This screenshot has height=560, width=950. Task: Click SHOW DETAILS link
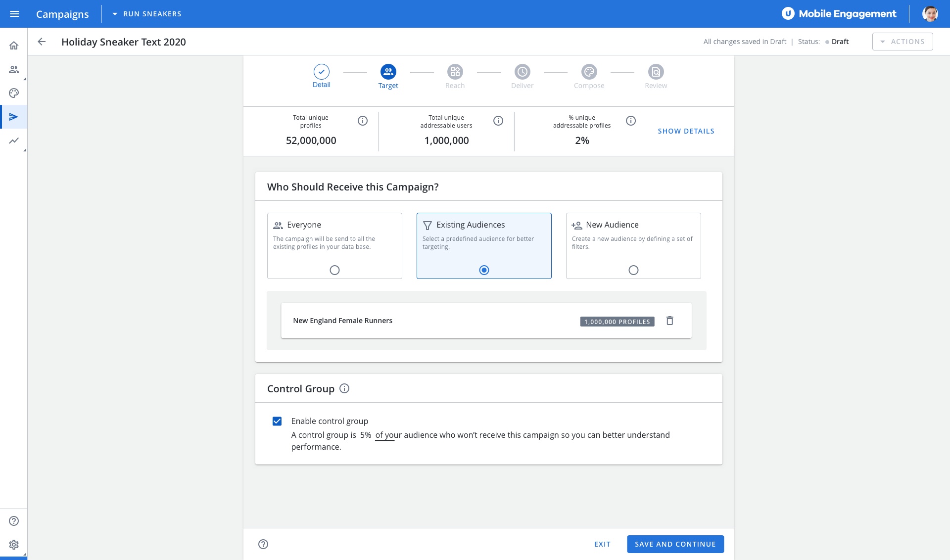[686, 131]
